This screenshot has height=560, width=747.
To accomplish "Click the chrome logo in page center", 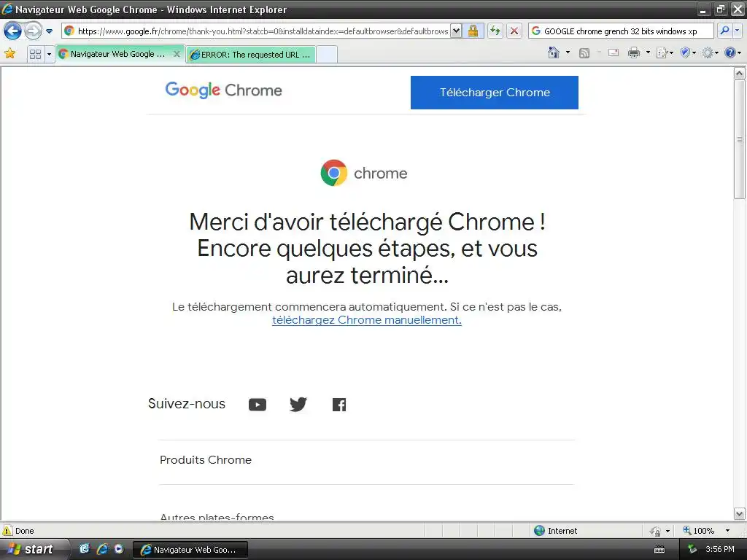I will (x=364, y=173).
